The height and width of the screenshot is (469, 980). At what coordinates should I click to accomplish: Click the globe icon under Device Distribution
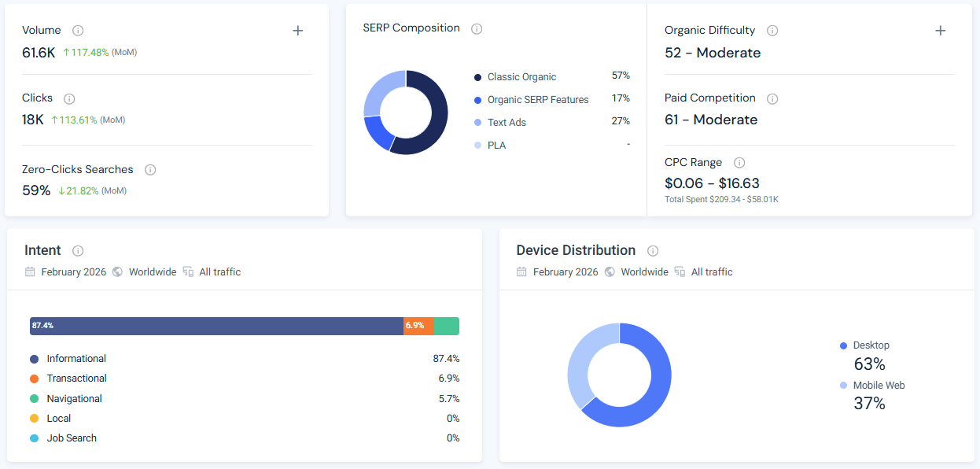click(610, 272)
